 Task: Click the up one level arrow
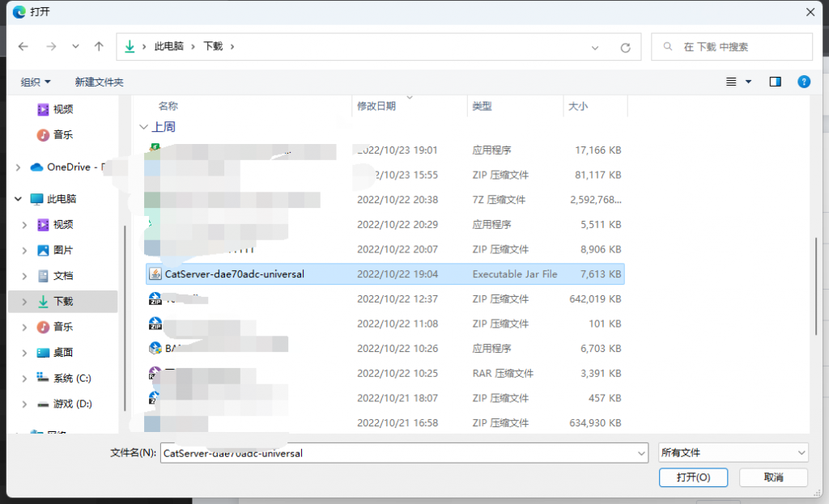(x=98, y=46)
